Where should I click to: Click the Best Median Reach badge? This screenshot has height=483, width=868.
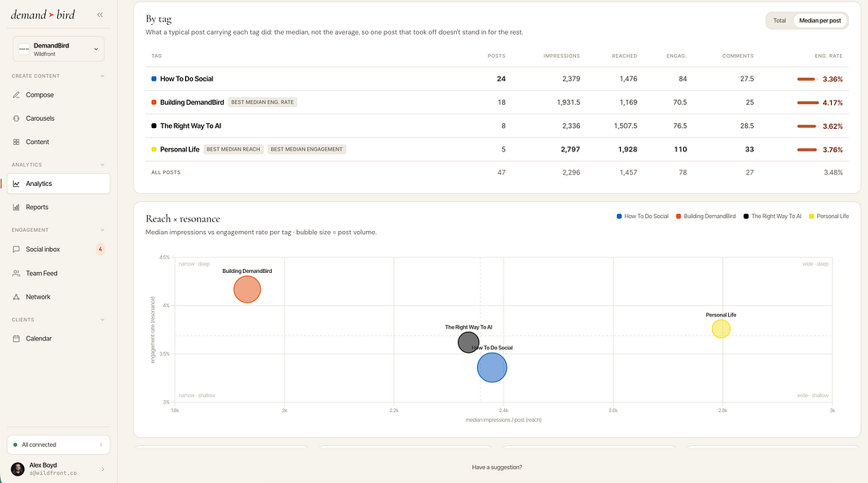(233, 150)
